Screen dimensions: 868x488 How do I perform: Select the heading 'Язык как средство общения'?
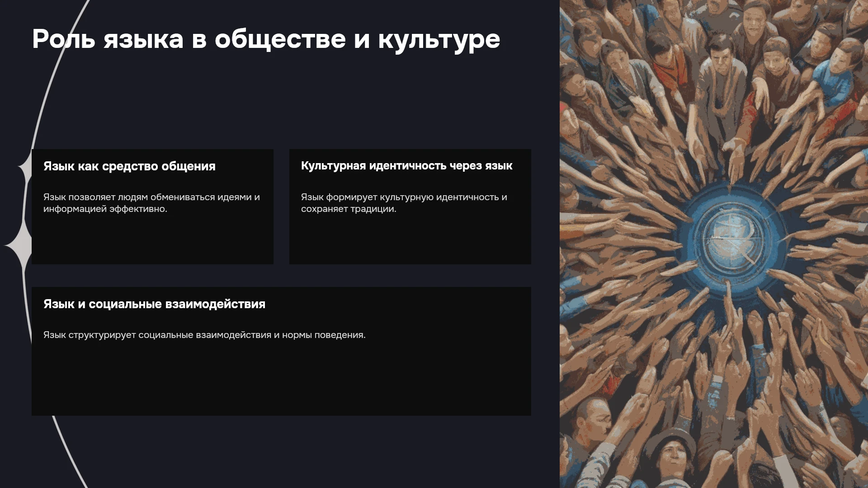tap(129, 166)
